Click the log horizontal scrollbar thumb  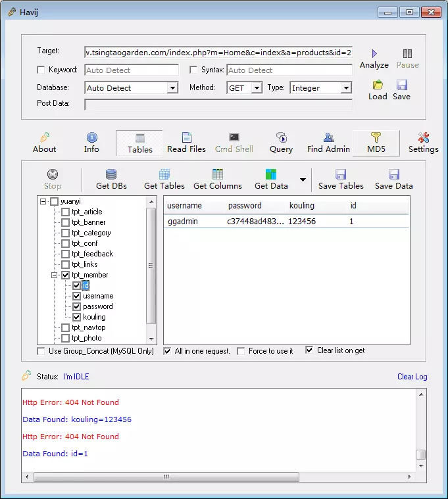(166, 477)
